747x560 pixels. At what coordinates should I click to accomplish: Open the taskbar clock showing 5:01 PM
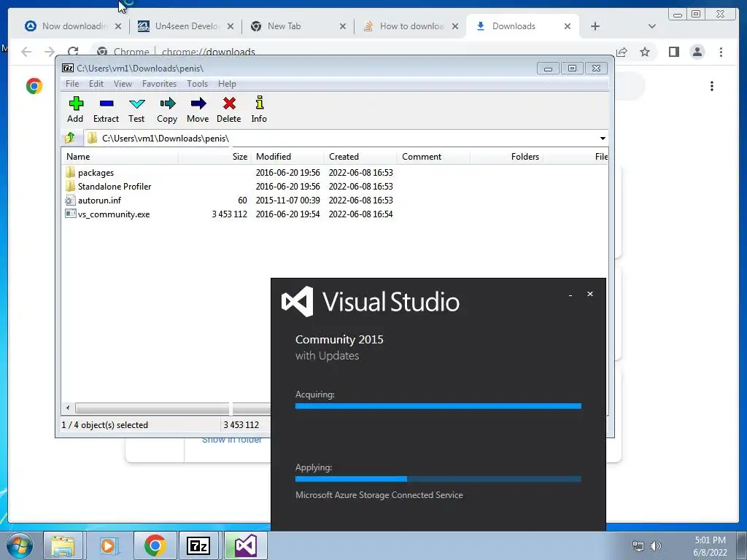pyautogui.click(x=710, y=546)
